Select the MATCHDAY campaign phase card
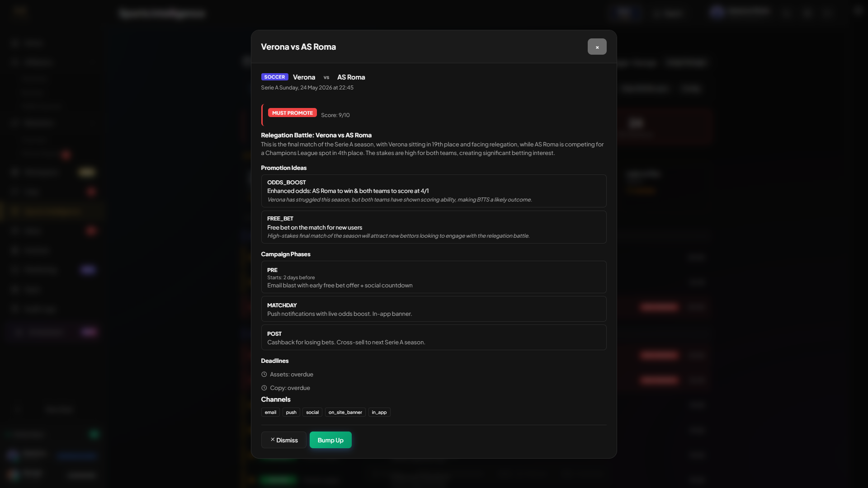The image size is (868, 488). (x=434, y=309)
